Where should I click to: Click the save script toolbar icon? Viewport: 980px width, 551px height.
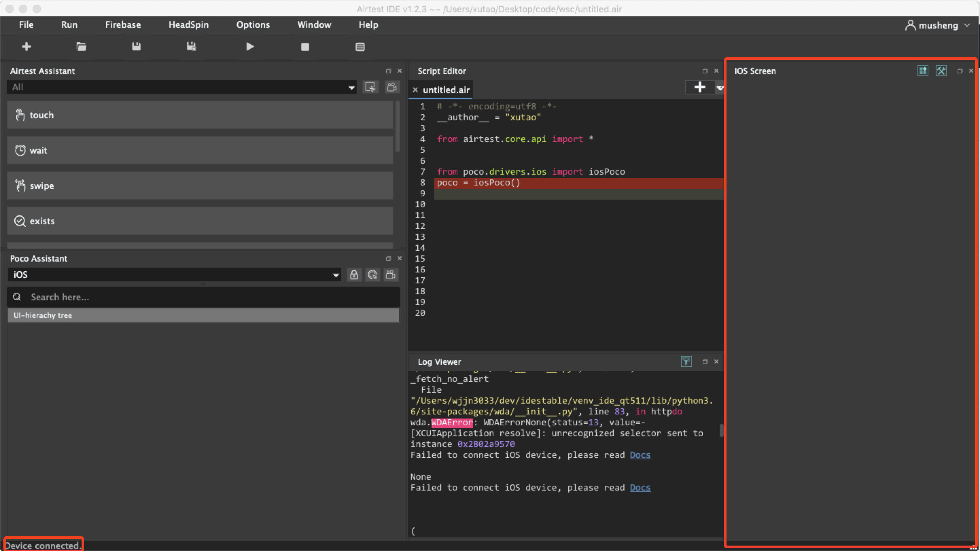(136, 47)
